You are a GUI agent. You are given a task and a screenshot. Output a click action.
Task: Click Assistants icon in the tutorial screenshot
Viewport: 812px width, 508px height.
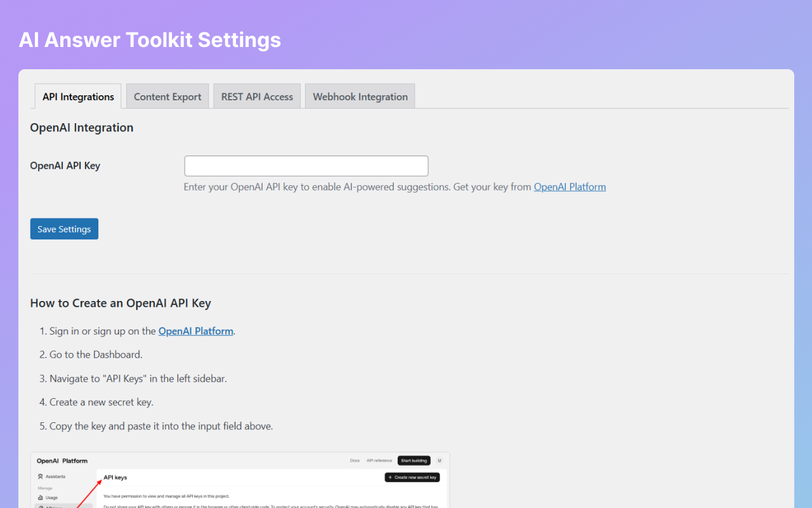coord(41,476)
